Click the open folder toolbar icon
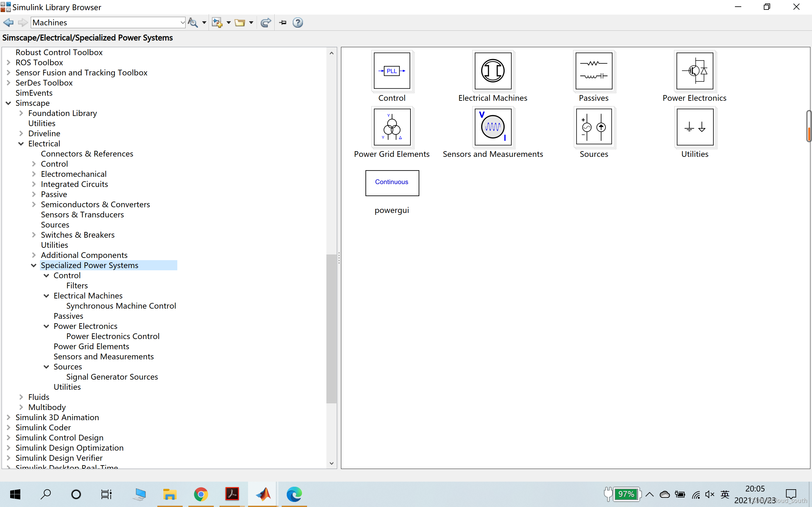The image size is (812, 507). 239,22
